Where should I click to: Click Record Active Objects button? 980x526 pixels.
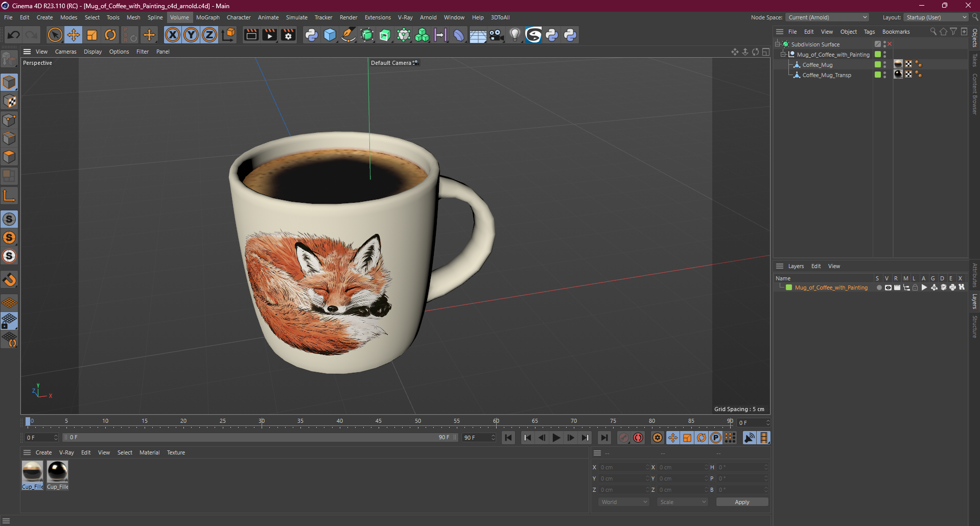624,438
